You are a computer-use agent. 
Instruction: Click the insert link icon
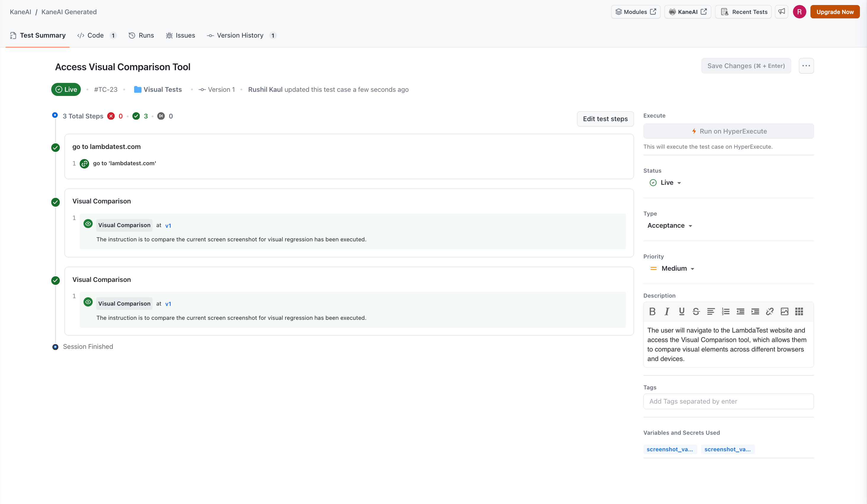770,311
